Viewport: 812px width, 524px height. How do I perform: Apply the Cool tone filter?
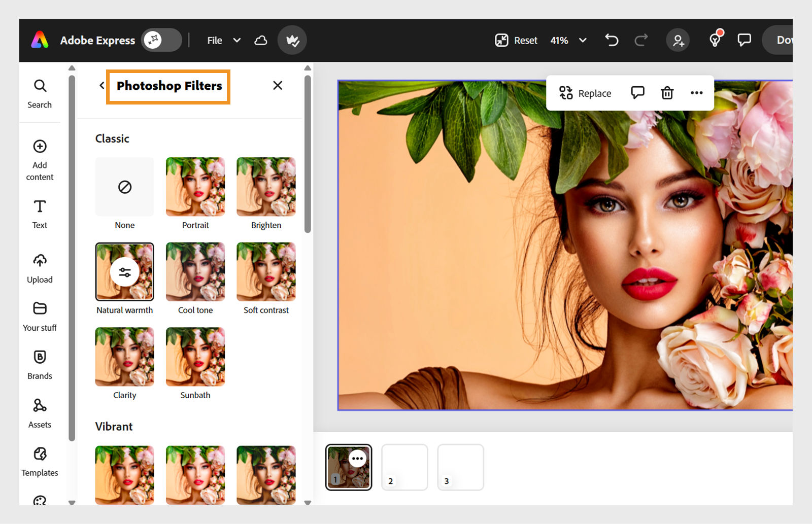click(x=195, y=271)
